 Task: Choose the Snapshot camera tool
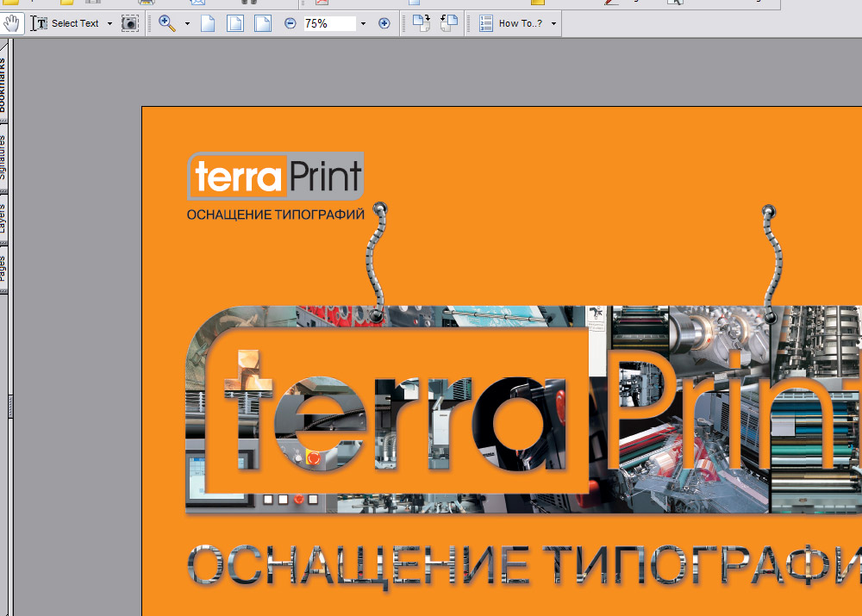click(x=130, y=23)
